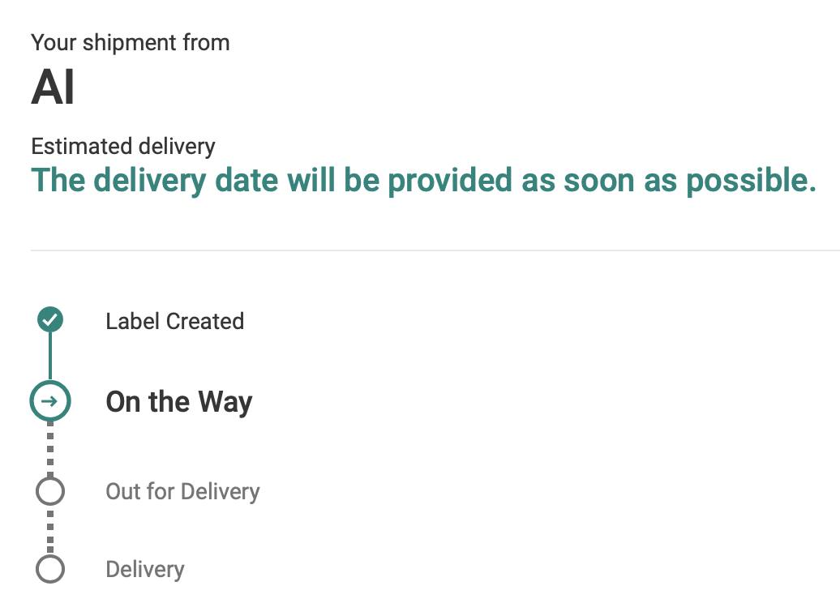The height and width of the screenshot is (616, 840).
Task: Click dotted line below On the Way
Action: [50, 449]
